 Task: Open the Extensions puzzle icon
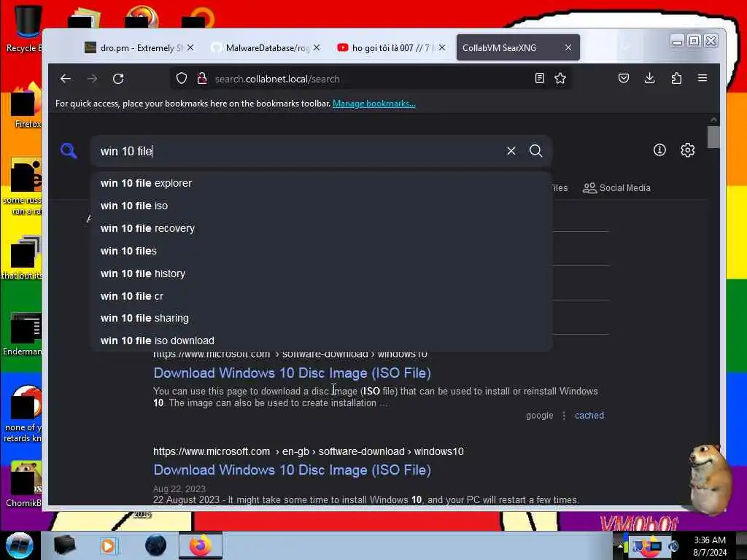coord(676,79)
